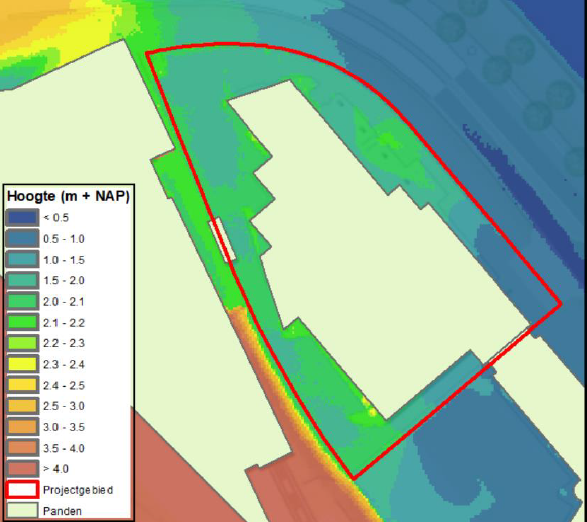Click the '2.4 - 2.5' legend swatch
Viewport: 587px width, 522px height.
pyautogui.click(x=22, y=385)
